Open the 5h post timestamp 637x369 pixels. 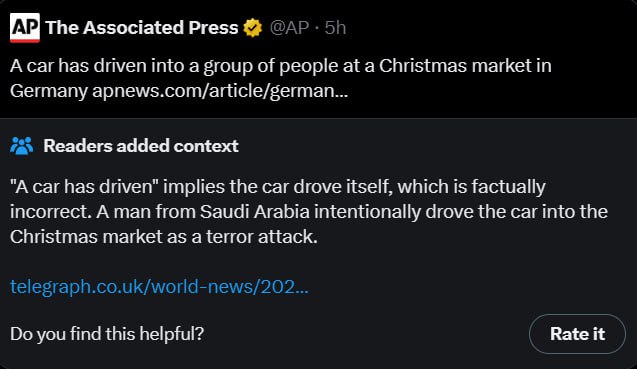[335, 28]
